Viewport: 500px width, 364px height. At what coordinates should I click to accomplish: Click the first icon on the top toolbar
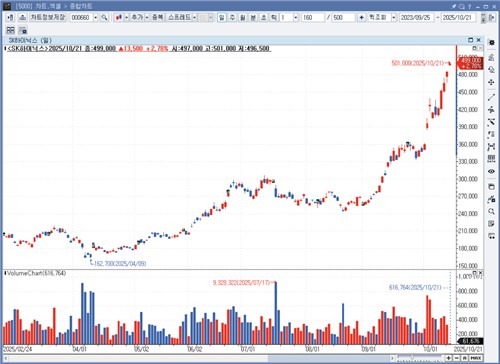[10, 17]
